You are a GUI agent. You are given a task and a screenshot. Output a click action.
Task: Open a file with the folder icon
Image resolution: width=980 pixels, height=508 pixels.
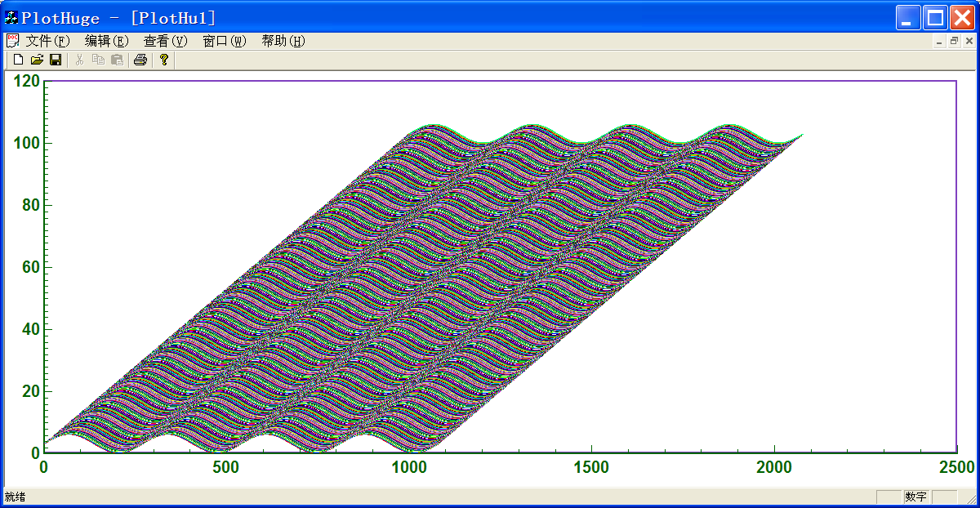(x=37, y=60)
